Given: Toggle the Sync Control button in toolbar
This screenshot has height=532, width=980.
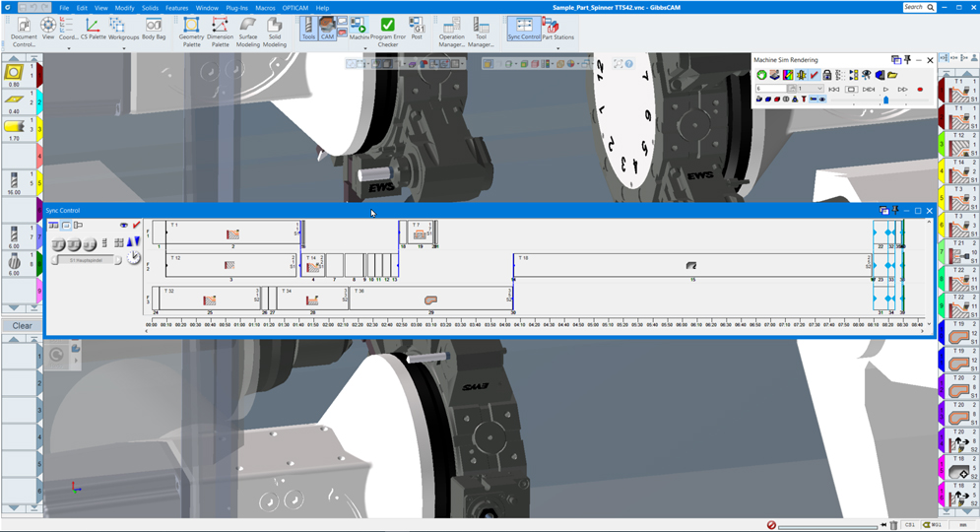Looking at the screenshot, I should coord(524,29).
